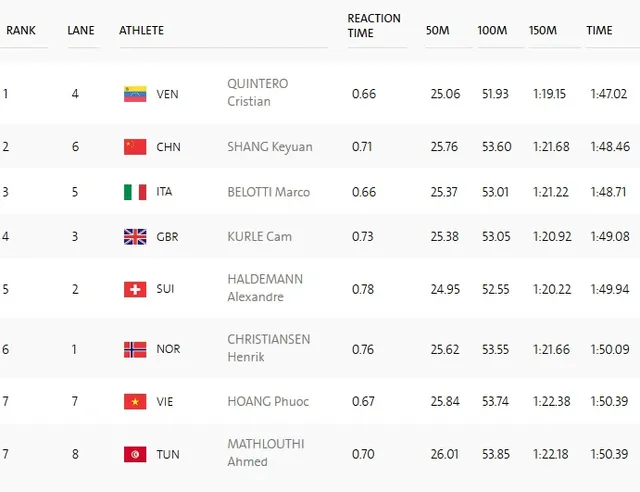Open QUINTERO Cristian athlete name

coord(258,92)
